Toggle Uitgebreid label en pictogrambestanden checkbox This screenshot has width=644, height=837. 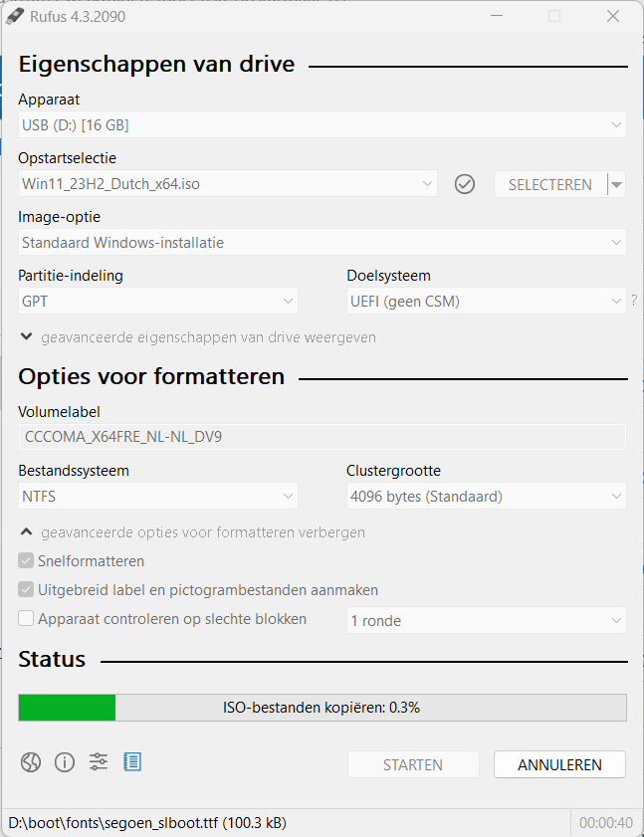27,590
